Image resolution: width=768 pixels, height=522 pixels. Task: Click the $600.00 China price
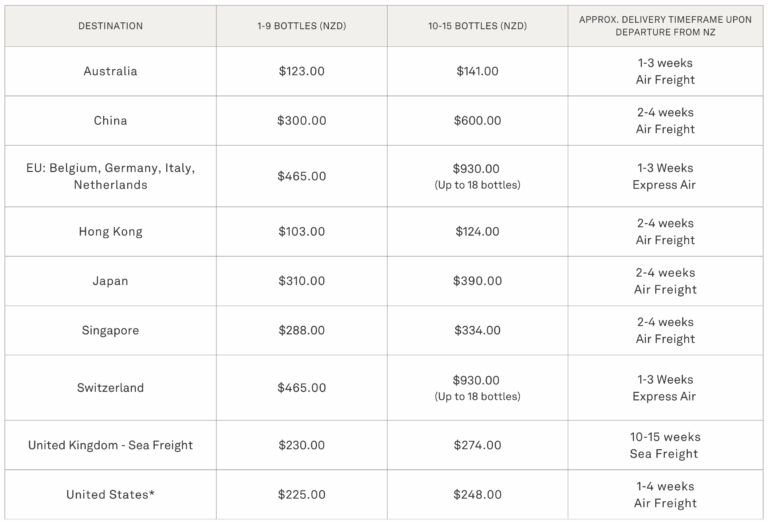coord(477,121)
